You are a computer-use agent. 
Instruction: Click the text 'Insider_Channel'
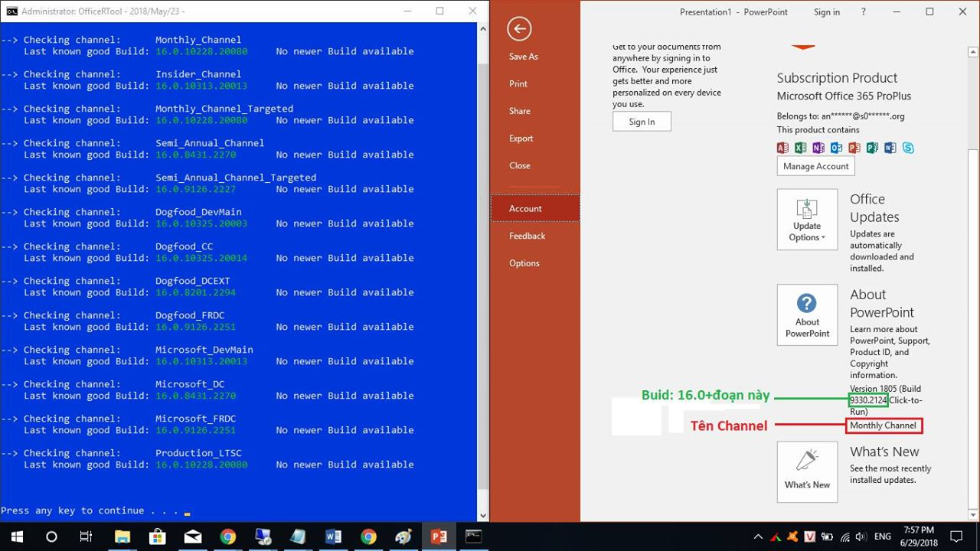(198, 74)
